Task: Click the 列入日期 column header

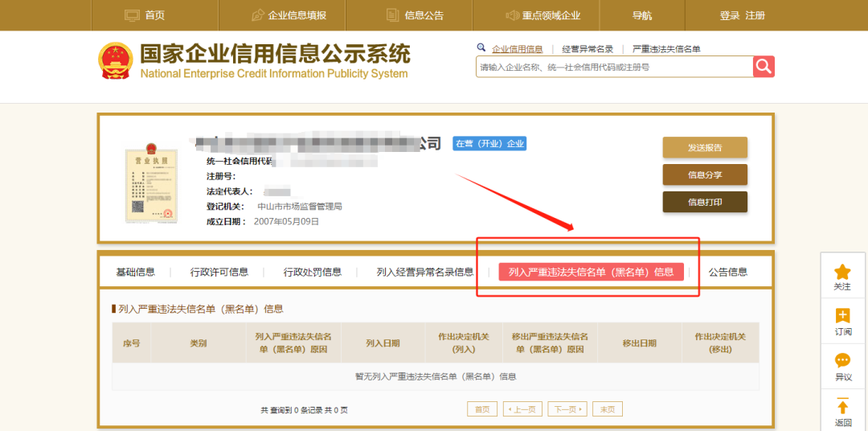Action: pos(383,343)
